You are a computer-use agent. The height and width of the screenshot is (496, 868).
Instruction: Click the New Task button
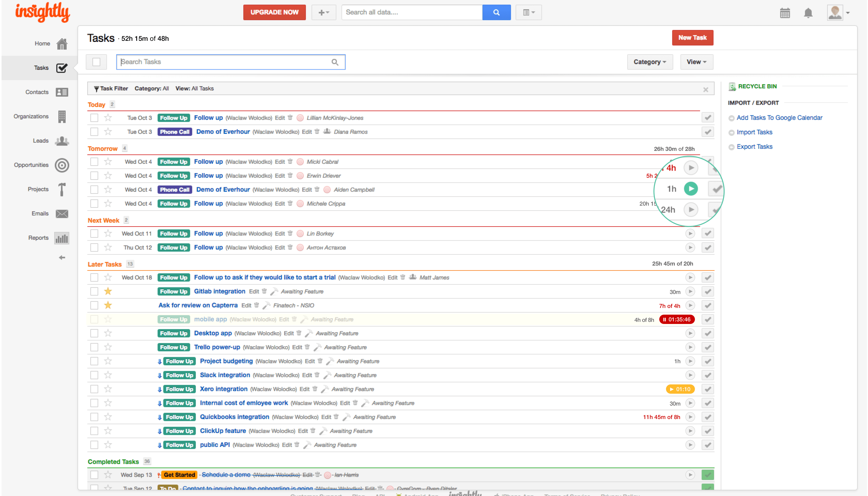coord(692,38)
